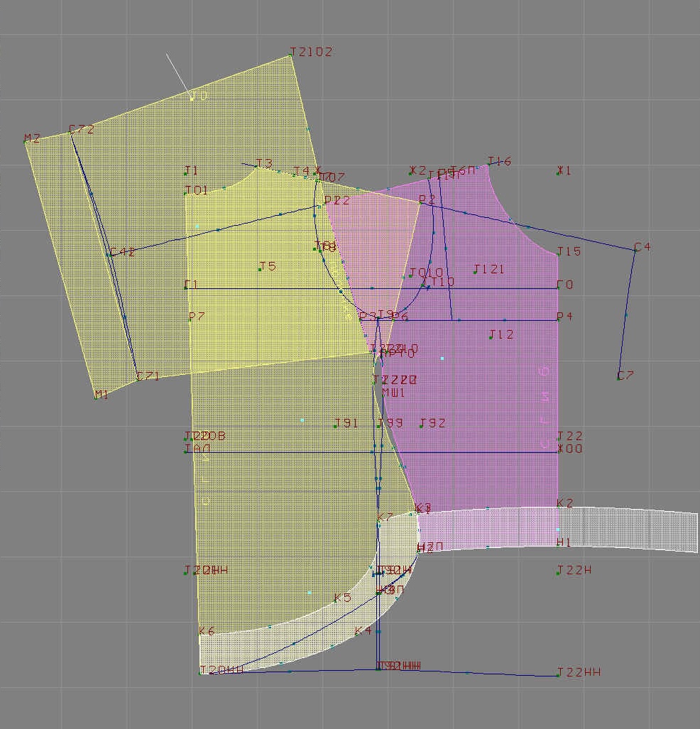Select point C71 near the dart end
The image size is (700, 729).
pos(138,379)
